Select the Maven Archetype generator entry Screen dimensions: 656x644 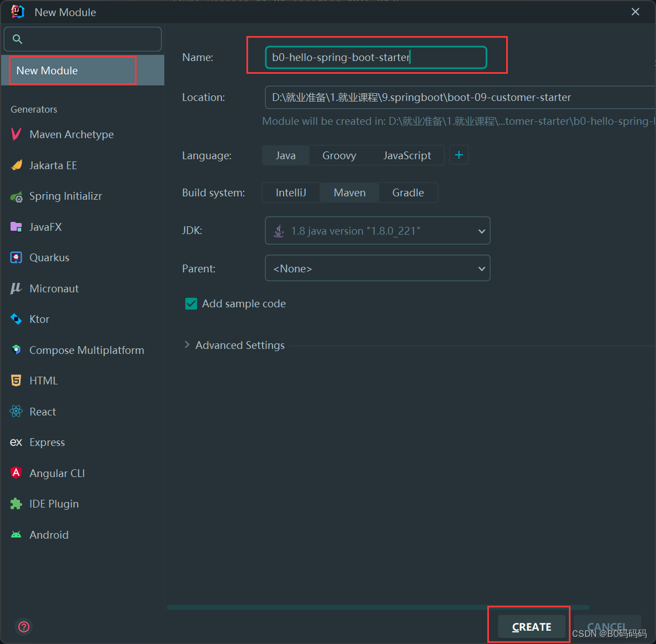(x=83, y=134)
